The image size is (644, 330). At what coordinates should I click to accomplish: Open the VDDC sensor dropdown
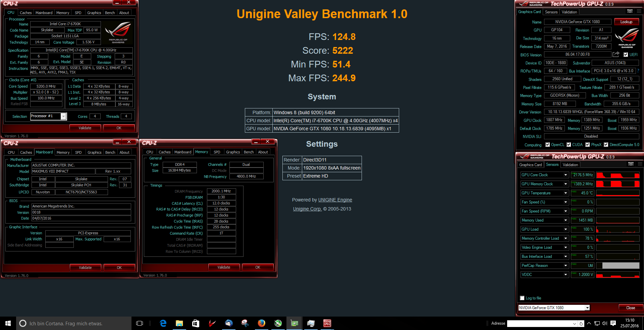click(566, 275)
